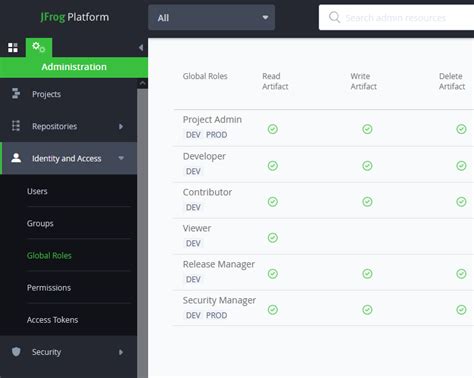
Task: Open the Release Manager role
Action: pos(219,264)
